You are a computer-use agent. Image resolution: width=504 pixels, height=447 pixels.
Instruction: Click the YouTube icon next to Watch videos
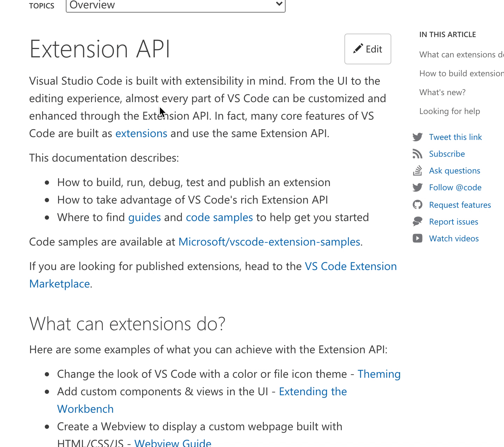point(418,238)
